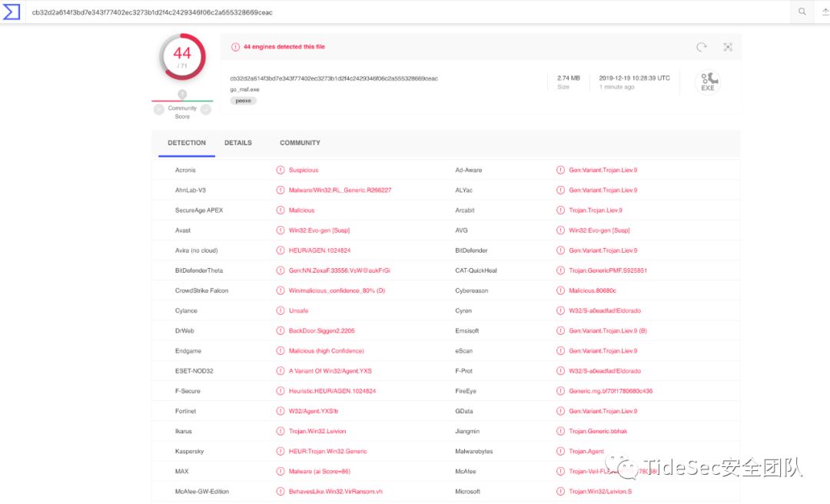Click the McAfee-GW-Edition engine name
Screen dimensions: 830x504
(201, 491)
